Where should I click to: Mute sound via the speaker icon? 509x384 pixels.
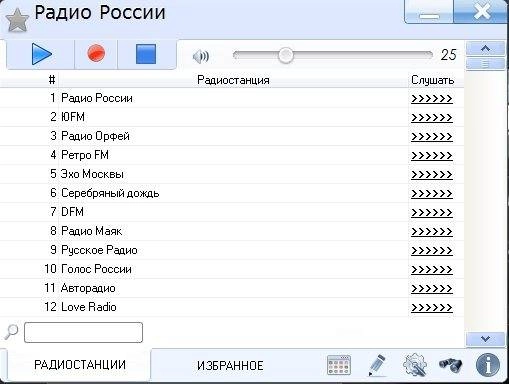click(x=201, y=56)
